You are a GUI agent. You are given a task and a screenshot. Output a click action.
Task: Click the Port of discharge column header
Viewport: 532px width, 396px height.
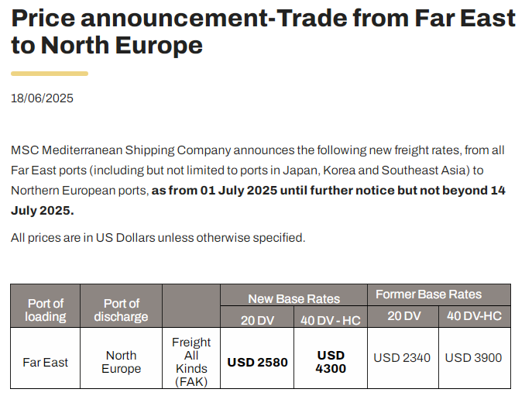tap(122, 309)
